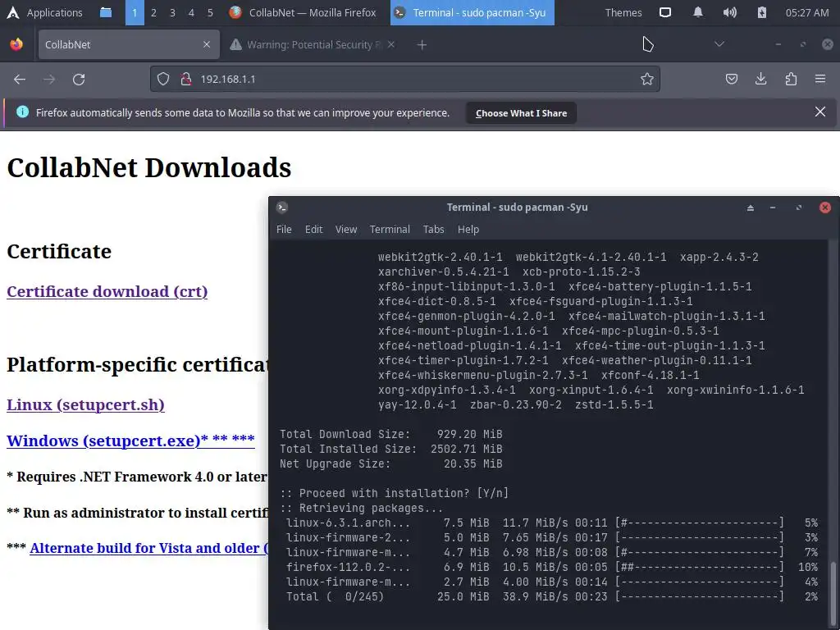The width and height of the screenshot is (840, 630).
Task: Dismiss the Firefox data notification bar
Action: [820, 112]
